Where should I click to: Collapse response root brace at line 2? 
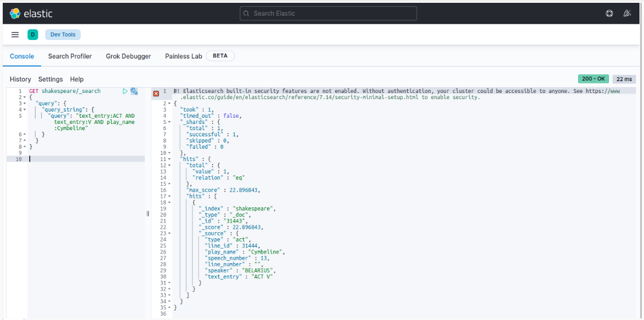(x=169, y=104)
